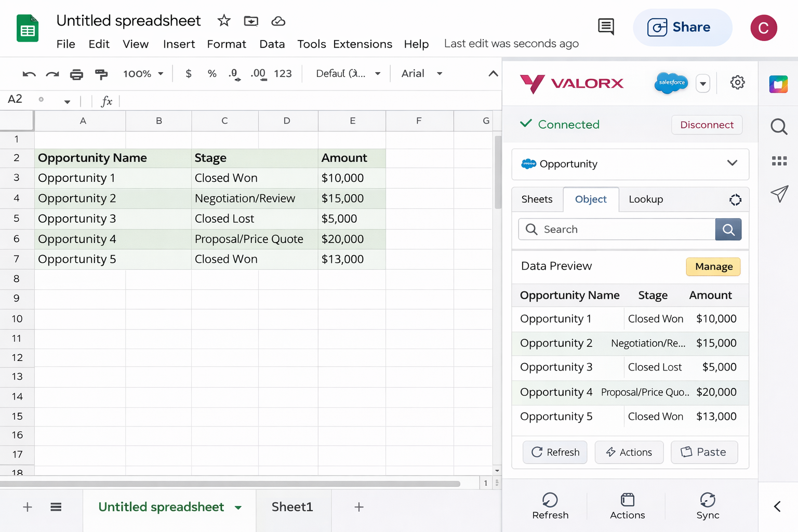The height and width of the screenshot is (532, 798).
Task: Select the paint format tool
Action: pos(101,74)
